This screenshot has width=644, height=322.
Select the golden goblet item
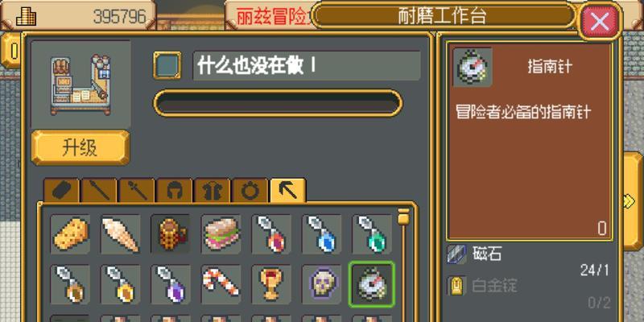(x=271, y=284)
